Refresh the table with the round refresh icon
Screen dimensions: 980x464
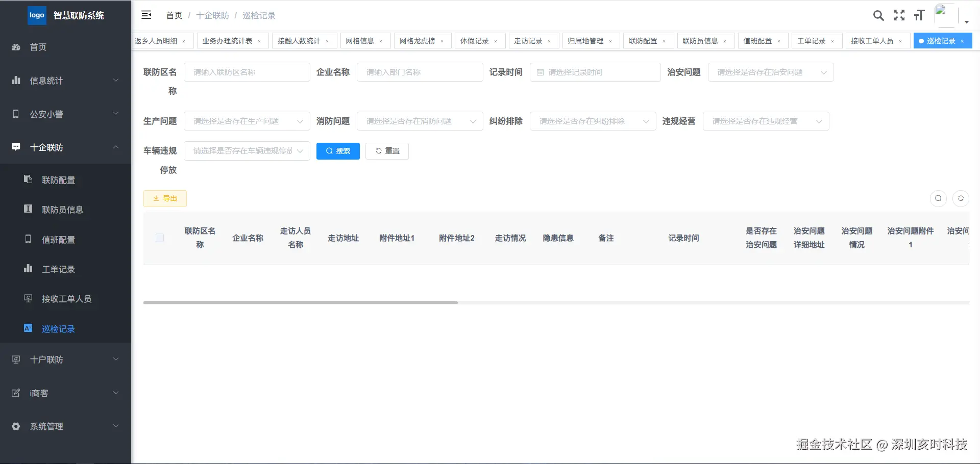click(961, 198)
